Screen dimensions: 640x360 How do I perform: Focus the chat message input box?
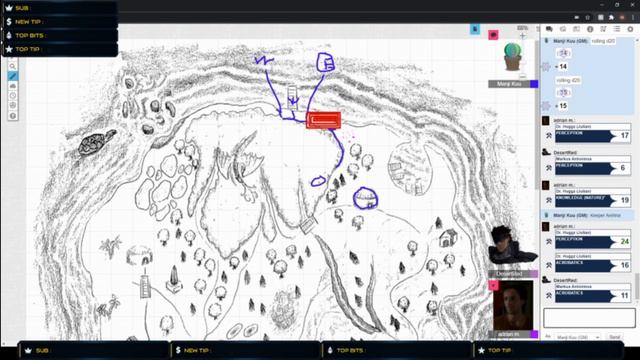(589, 318)
